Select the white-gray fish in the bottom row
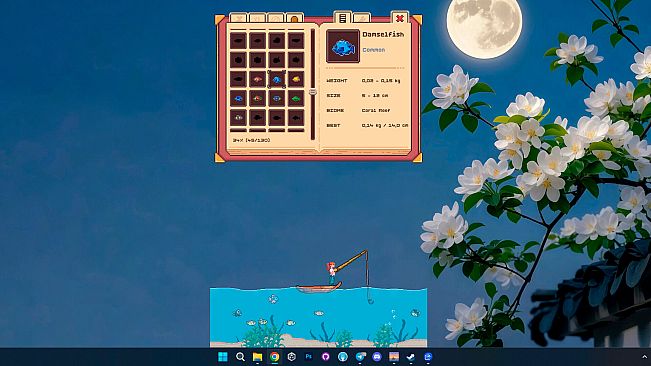The image size is (651, 366). (x=238, y=118)
